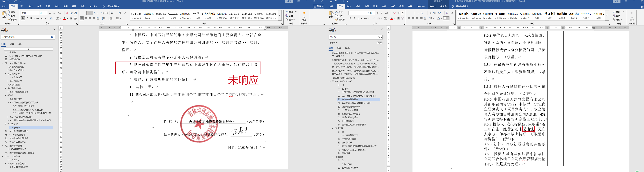Toggle Underline in the right window
Image resolution: width=644 pixels, height=172 pixels.
click(358, 18)
